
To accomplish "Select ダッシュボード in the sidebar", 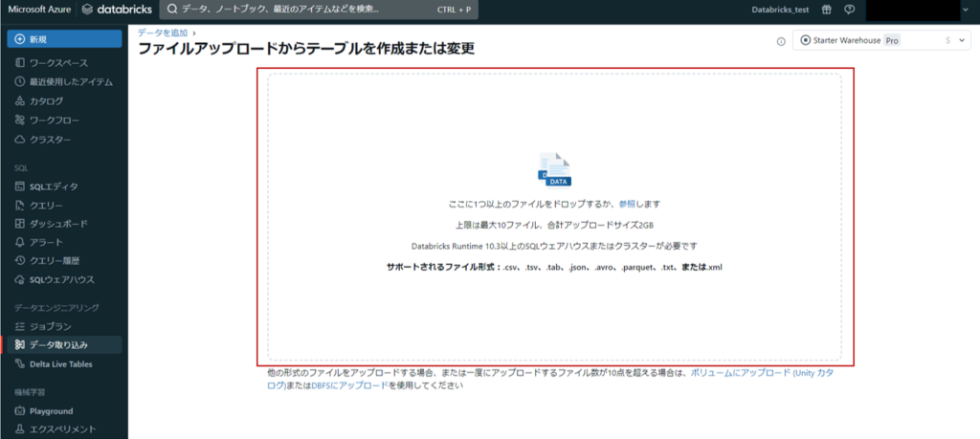I will pos(58,224).
